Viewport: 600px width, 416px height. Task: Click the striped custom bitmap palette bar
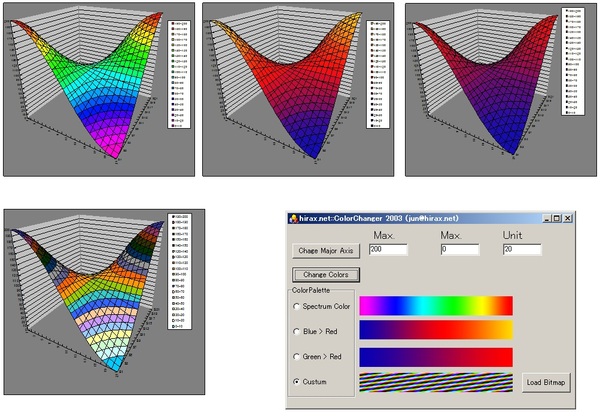(x=435, y=381)
